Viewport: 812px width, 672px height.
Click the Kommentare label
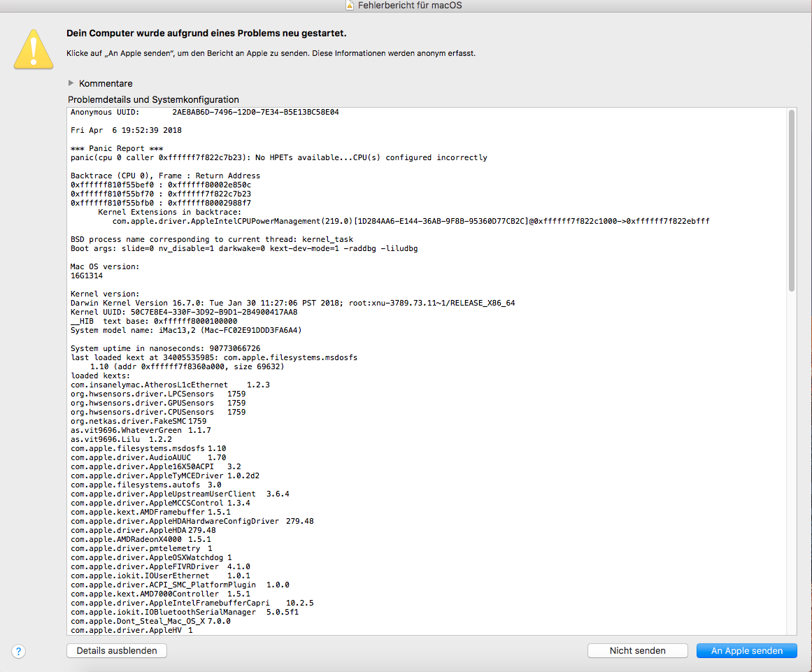pos(106,83)
